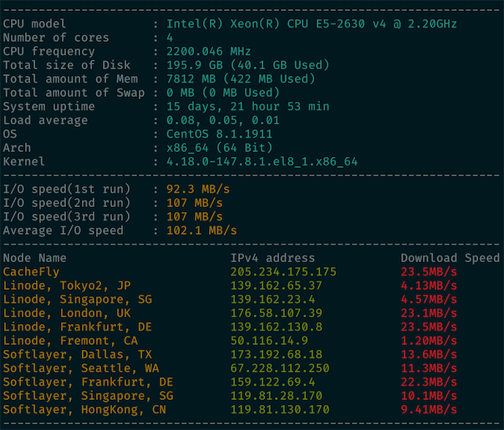This screenshot has width=504, height=430.
Task: Click the 4.13MB/s download speed
Action: pyautogui.click(x=429, y=286)
